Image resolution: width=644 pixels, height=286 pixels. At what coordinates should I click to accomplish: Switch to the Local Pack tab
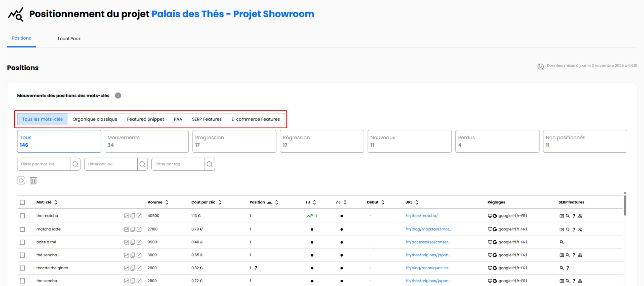pyautogui.click(x=69, y=39)
